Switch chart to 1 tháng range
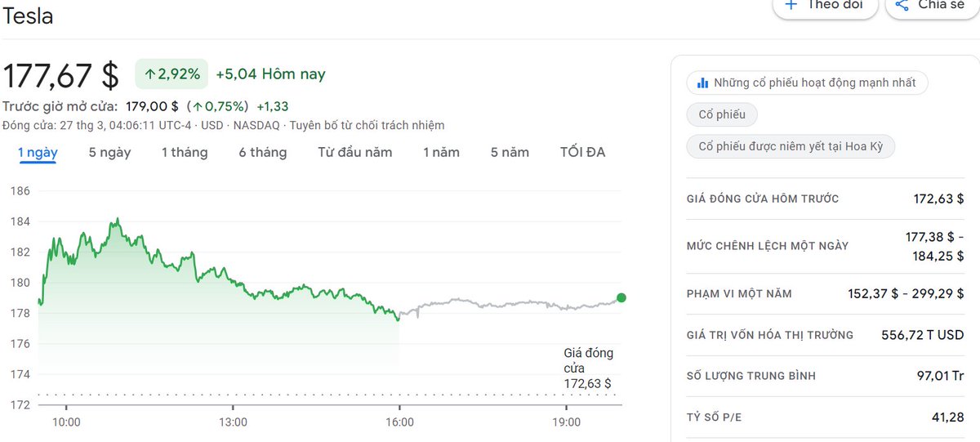The image size is (980, 442). point(185,153)
